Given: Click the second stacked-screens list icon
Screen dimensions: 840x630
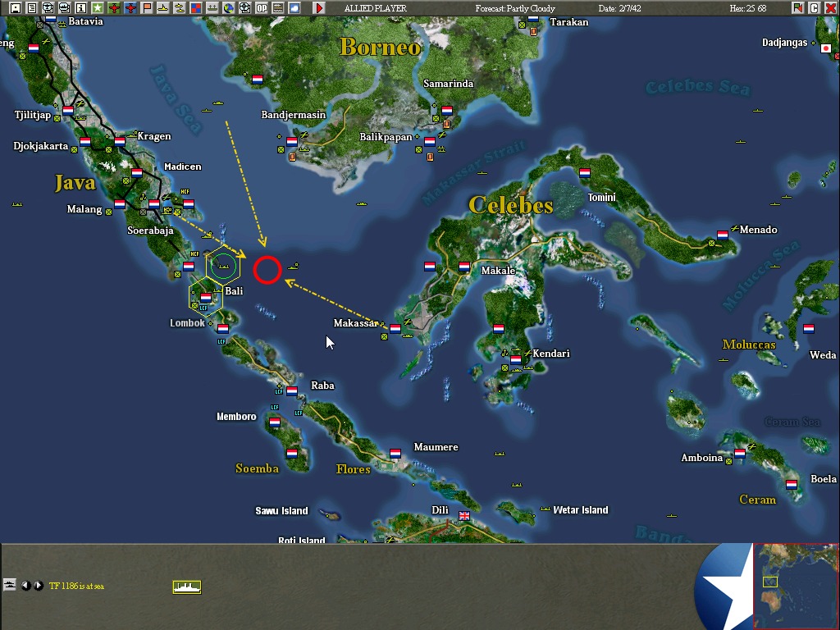Looking at the screenshot, I should tap(64, 8).
